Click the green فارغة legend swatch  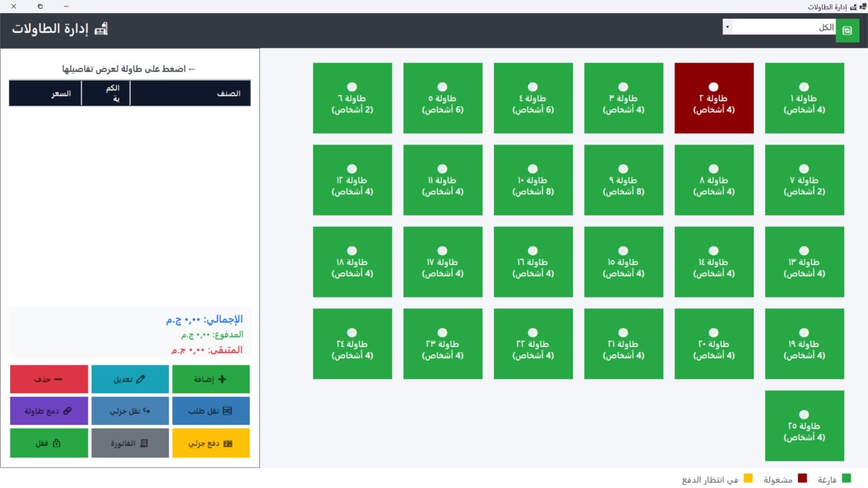coord(846,478)
